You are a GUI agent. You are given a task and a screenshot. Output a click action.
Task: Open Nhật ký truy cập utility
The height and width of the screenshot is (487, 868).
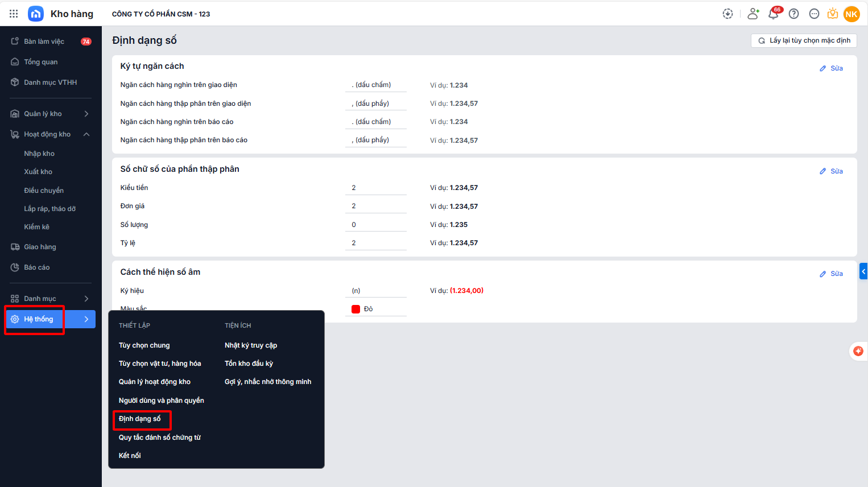click(251, 345)
